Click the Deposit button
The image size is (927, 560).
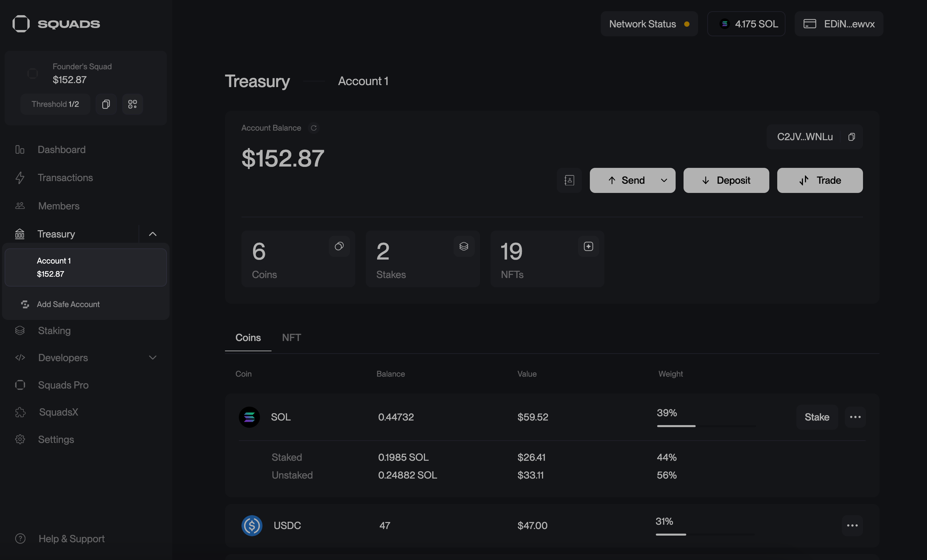(x=726, y=180)
